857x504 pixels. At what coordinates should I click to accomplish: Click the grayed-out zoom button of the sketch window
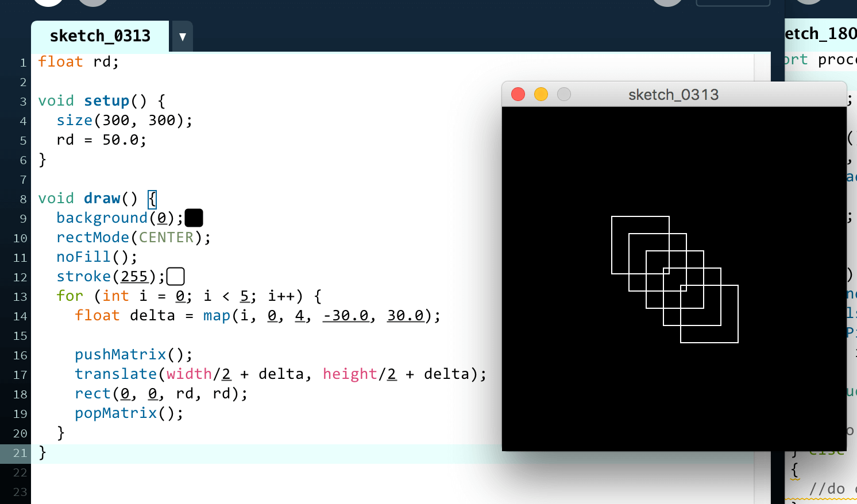tap(564, 94)
